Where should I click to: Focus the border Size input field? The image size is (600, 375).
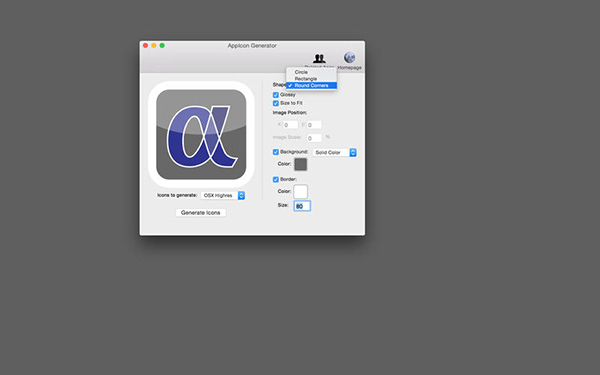tap(302, 206)
